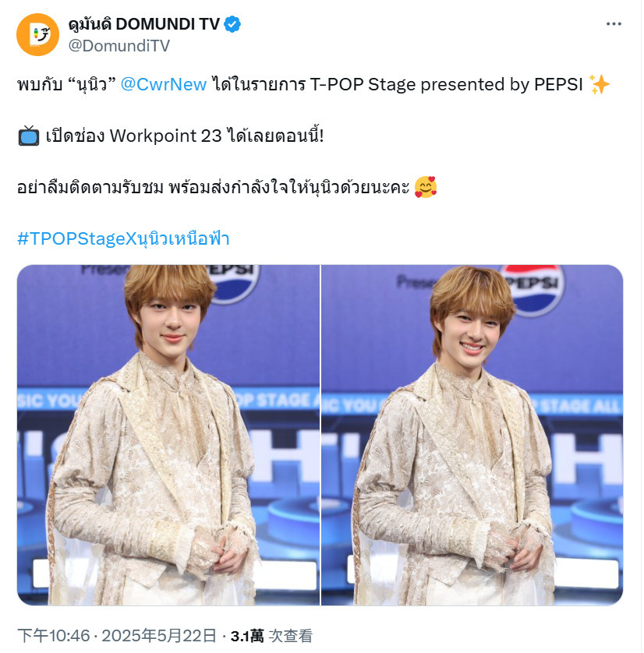Click the blue verified badge
The width and height of the screenshot is (644, 653).
pyautogui.click(x=232, y=24)
